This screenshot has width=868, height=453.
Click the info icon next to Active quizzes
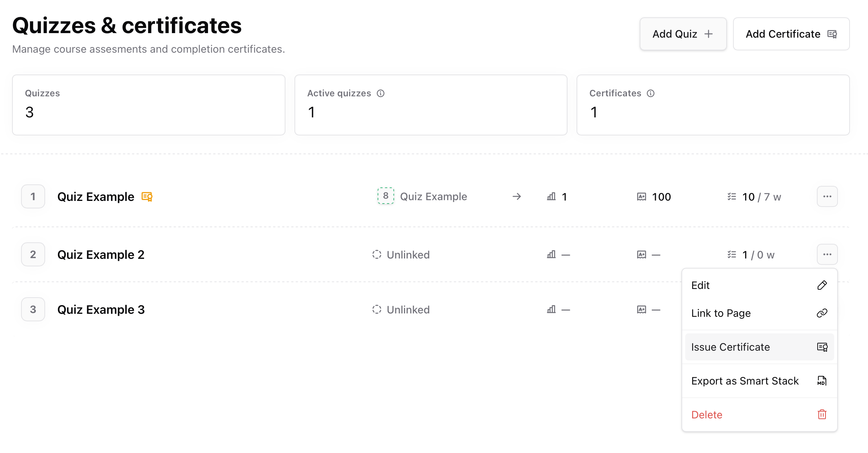click(x=381, y=93)
